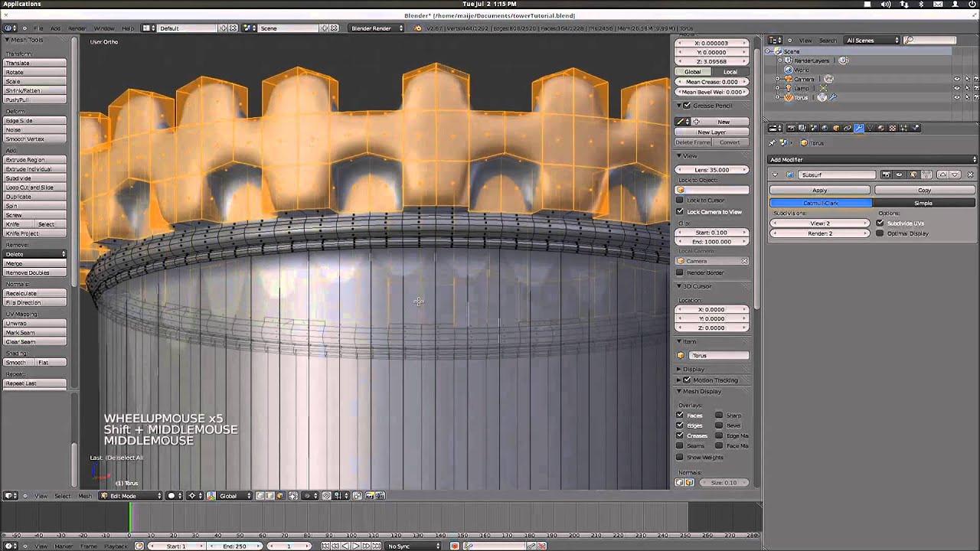Open the Add Modifier dropdown
The height and width of the screenshot is (551, 980).
(873, 159)
